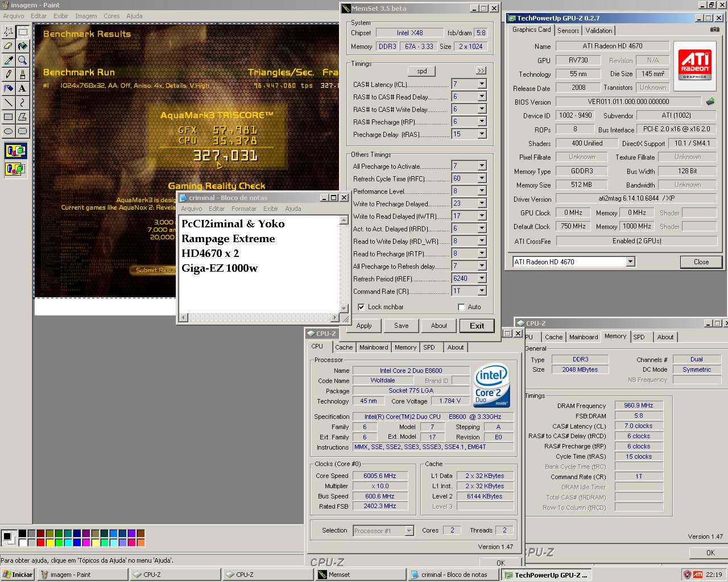Open the Performance Level dropdown
Viewport: 728px width, 582px height.
(x=482, y=191)
